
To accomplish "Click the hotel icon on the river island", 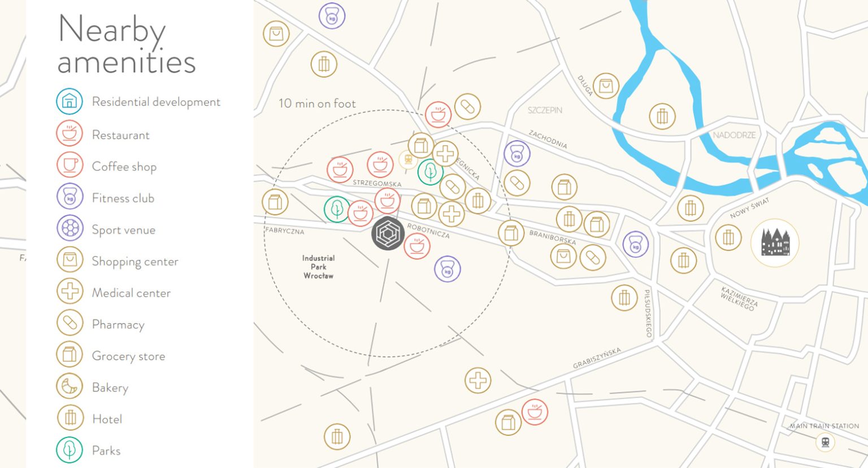I will [662, 116].
